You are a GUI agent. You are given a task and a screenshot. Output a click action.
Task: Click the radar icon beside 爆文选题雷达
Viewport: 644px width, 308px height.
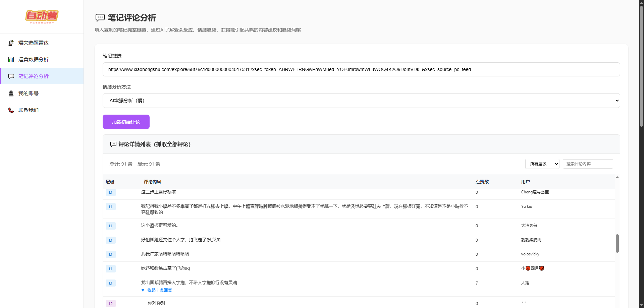(10, 43)
